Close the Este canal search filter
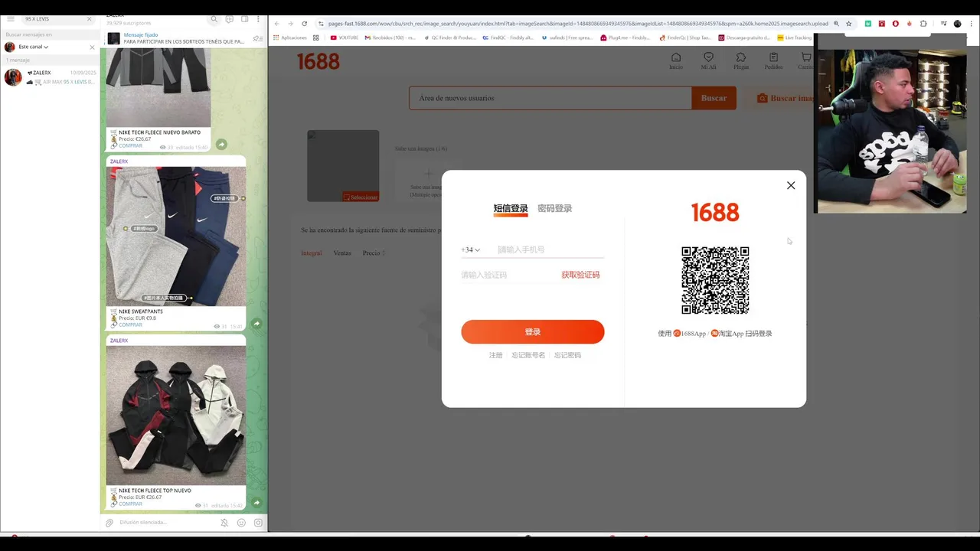Viewport: 980px width, 551px height. 93,47
